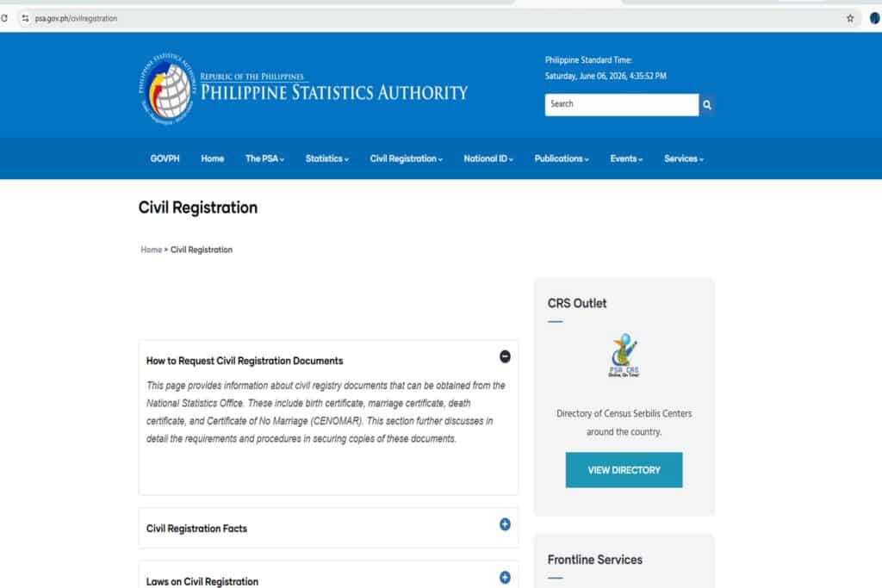The image size is (882, 588).
Task: Click the search magnifier button
Action: click(707, 104)
